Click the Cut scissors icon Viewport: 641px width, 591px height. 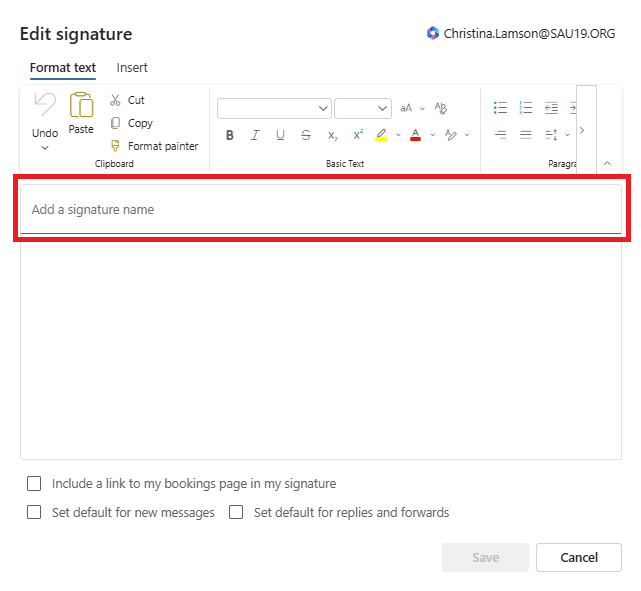click(115, 100)
